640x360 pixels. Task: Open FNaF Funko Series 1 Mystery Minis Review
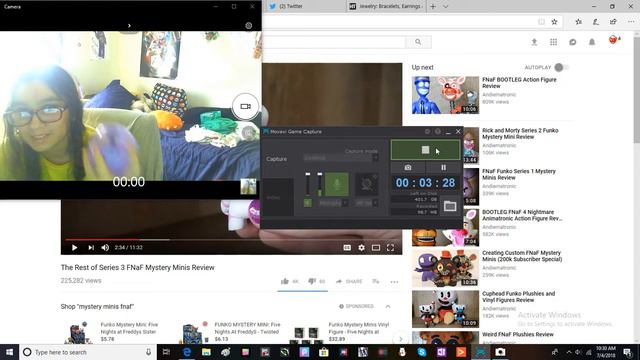518,174
